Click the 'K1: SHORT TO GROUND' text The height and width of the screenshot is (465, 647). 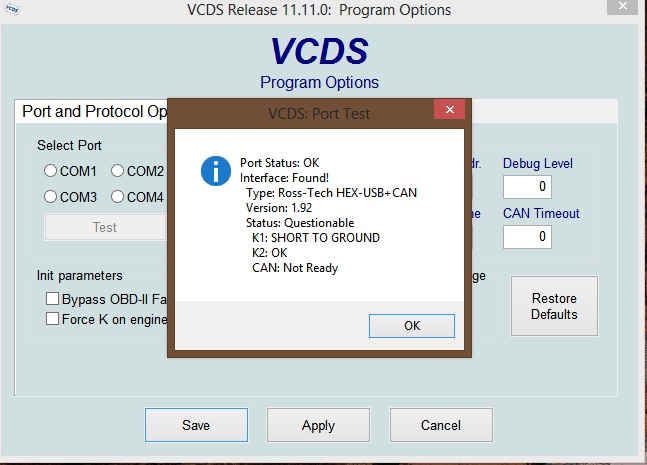(x=316, y=238)
